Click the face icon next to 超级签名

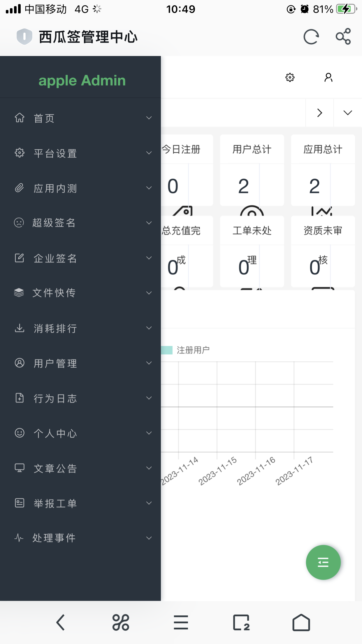coord(19,223)
